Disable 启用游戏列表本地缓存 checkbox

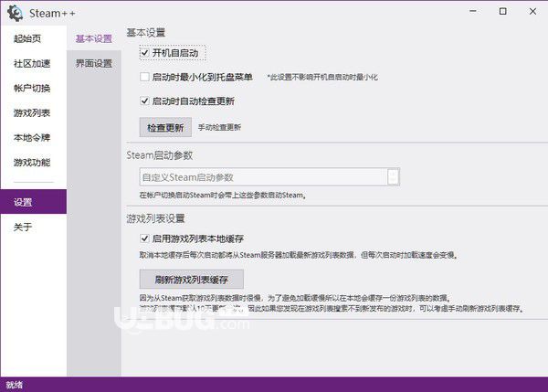144,238
